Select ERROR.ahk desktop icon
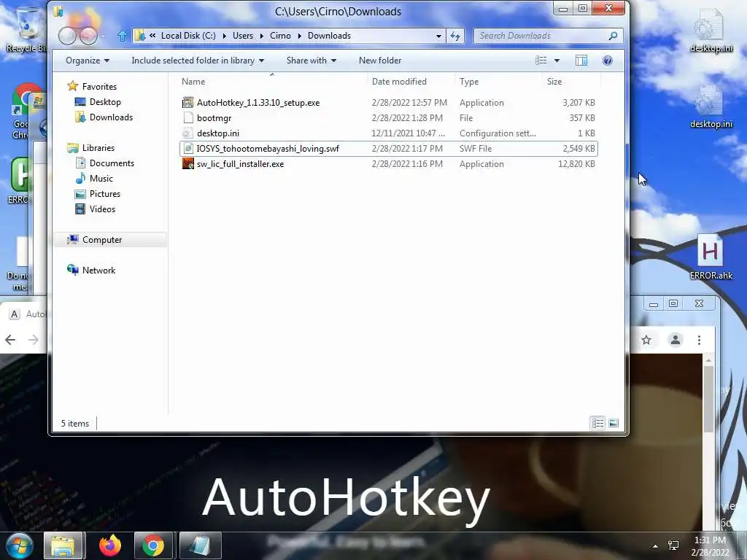Viewport: 747px width, 560px height. (711, 257)
